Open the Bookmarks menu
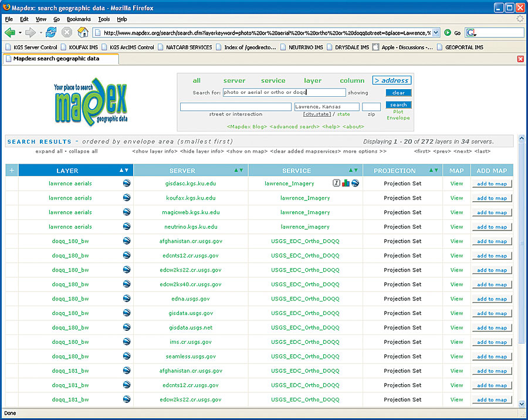This screenshot has height=420, width=528. pyautogui.click(x=79, y=19)
